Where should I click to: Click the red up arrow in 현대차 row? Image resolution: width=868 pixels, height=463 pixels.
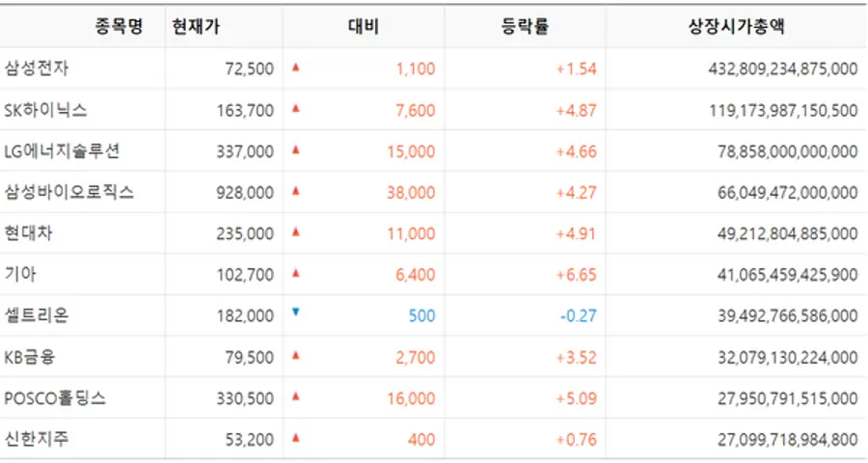pos(296,232)
